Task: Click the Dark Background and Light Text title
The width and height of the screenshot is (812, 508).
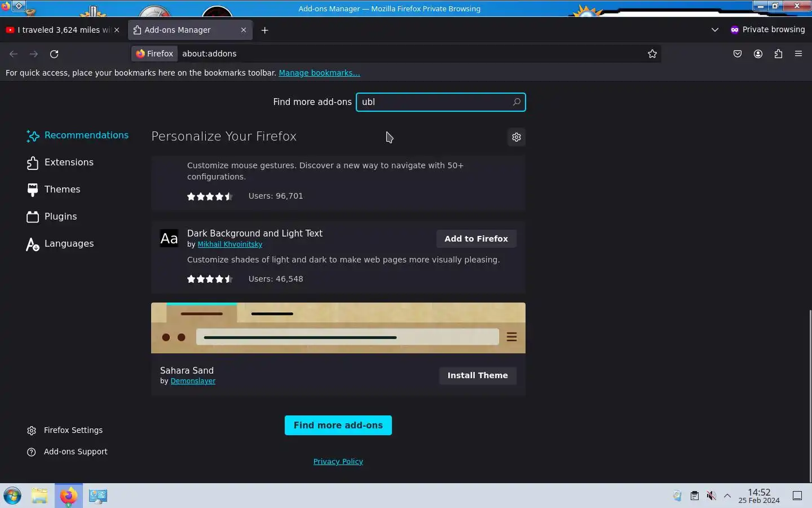Action: [x=255, y=234]
